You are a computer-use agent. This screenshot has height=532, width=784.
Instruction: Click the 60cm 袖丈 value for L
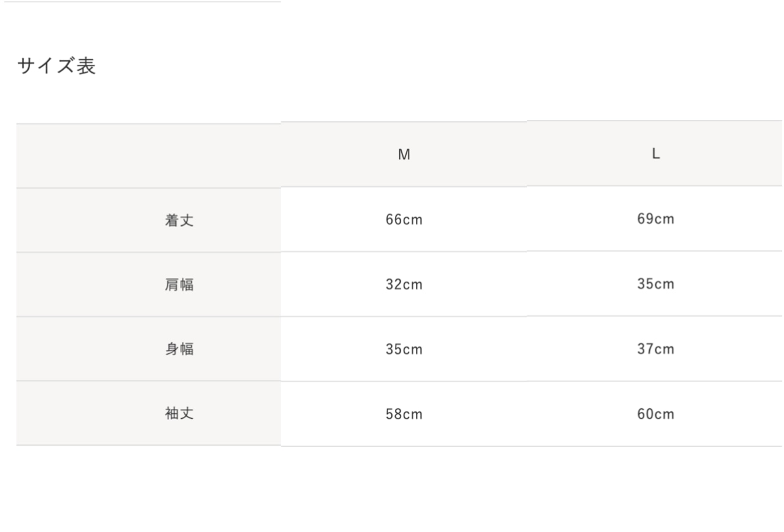[x=655, y=414]
